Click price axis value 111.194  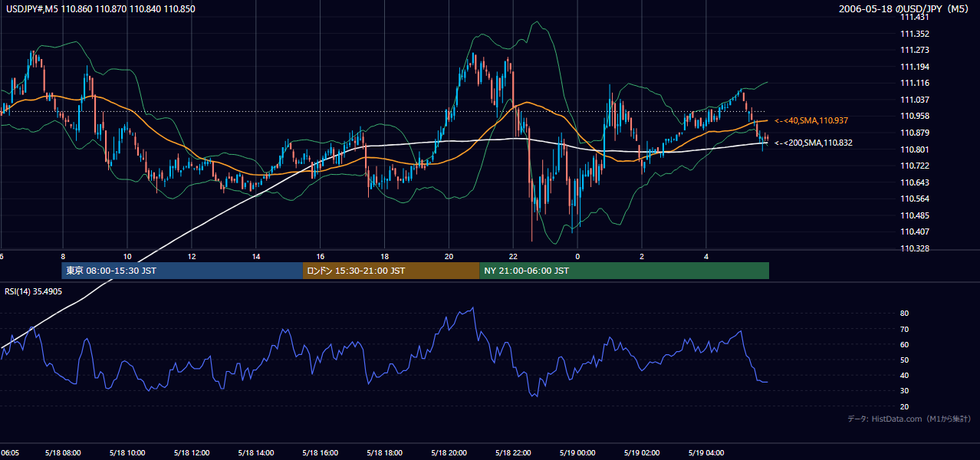click(914, 67)
